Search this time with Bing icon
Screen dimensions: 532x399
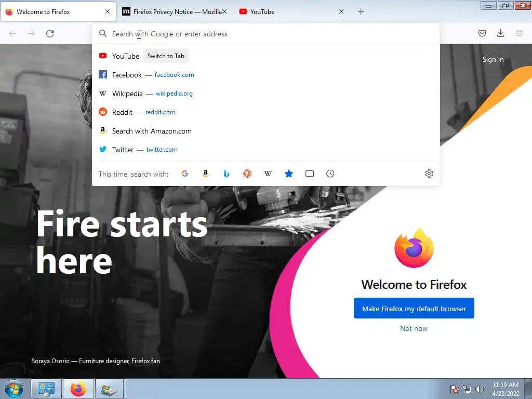click(x=227, y=174)
